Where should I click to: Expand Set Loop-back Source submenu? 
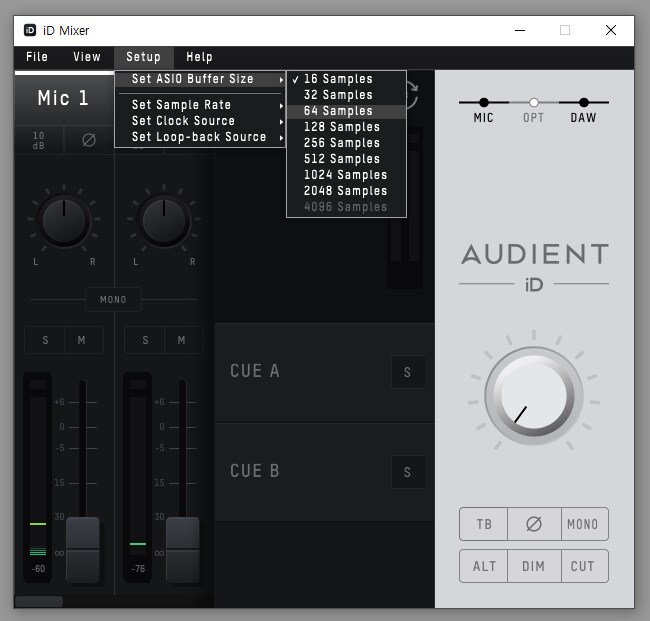200,137
